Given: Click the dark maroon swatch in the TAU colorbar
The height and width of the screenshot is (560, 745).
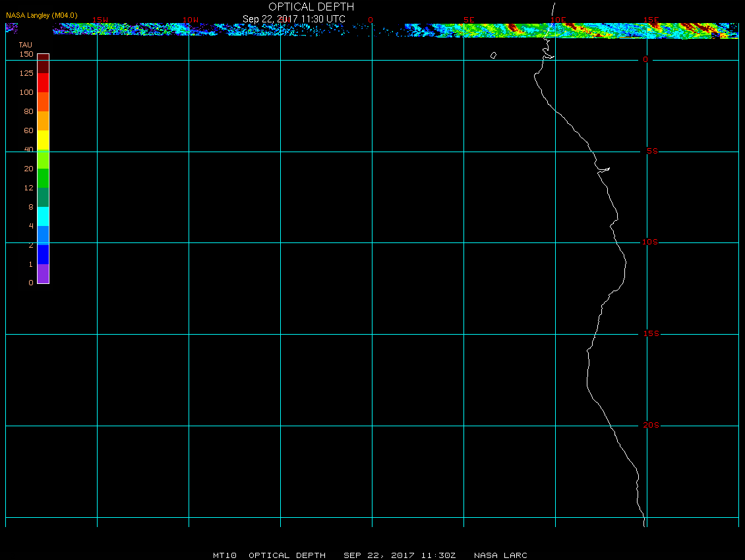Looking at the screenshot, I should (x=44, y=64).
